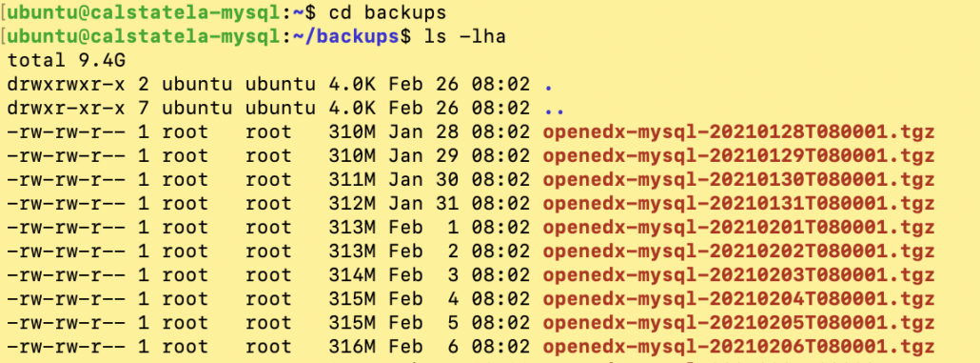Select openedx-mysql-20210202T080001.tgz backup file
The width and height of the screenshot is (980, 363).
tap(738, 252)
